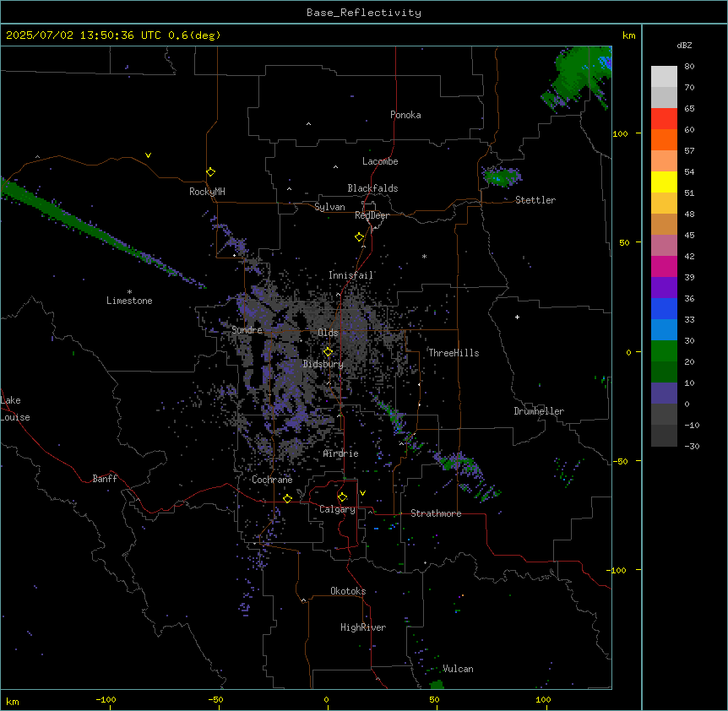
Task: Click the Lake Louise map label
Action: pos(15,409)
